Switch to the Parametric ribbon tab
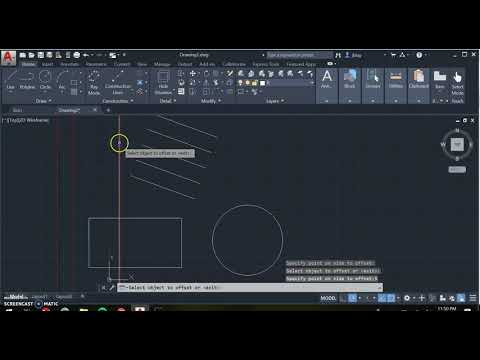Viewport: 480px width, 360px height. point(96,64)
